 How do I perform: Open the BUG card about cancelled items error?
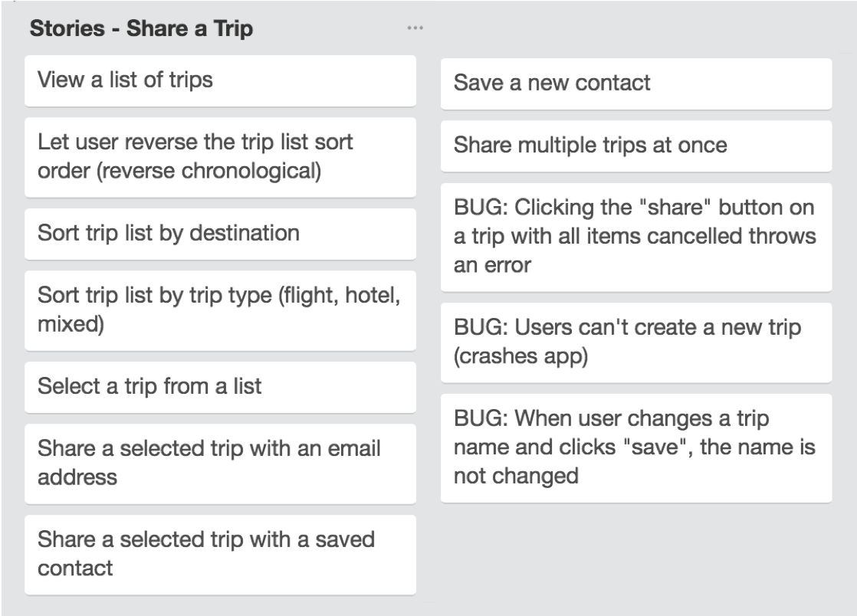[635, 236]
